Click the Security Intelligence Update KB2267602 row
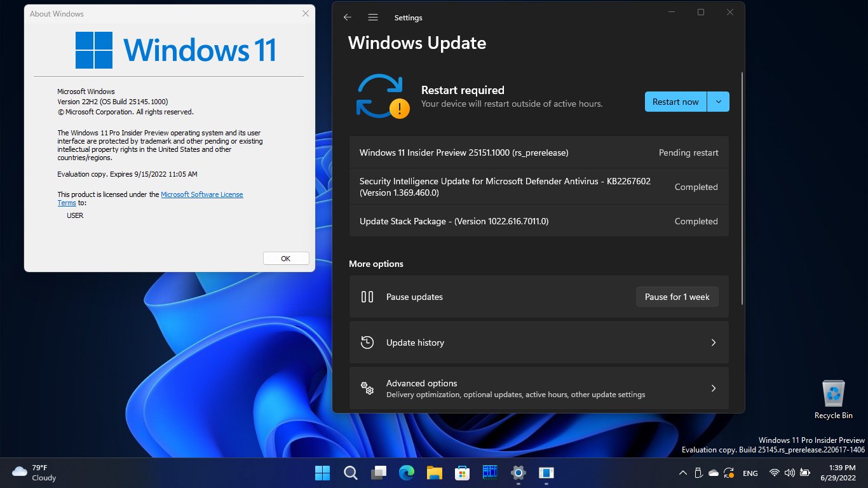The width and height of the screenshot is (868, 488). point(539,187)
